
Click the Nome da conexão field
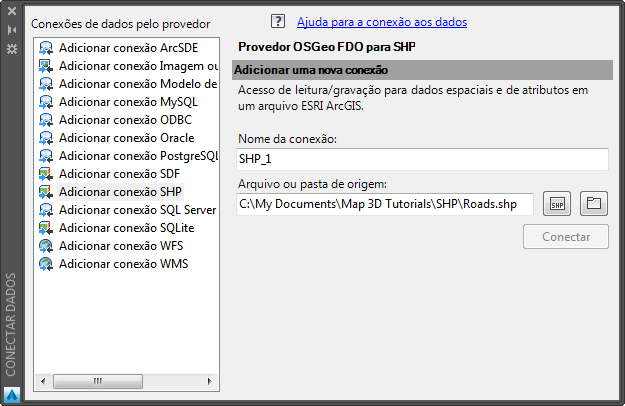pos(422,159)
